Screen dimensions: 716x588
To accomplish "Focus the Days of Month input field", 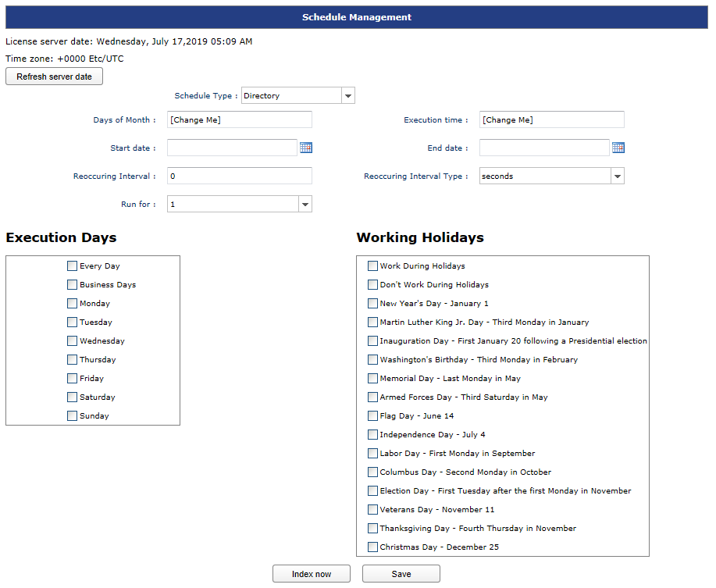I will pos(240,119).
